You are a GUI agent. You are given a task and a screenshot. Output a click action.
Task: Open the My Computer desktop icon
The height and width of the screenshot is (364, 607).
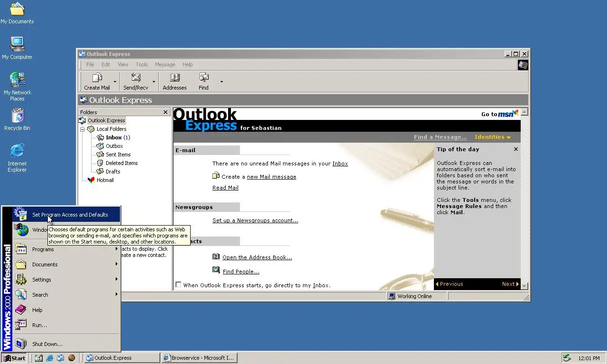(17, 48)
